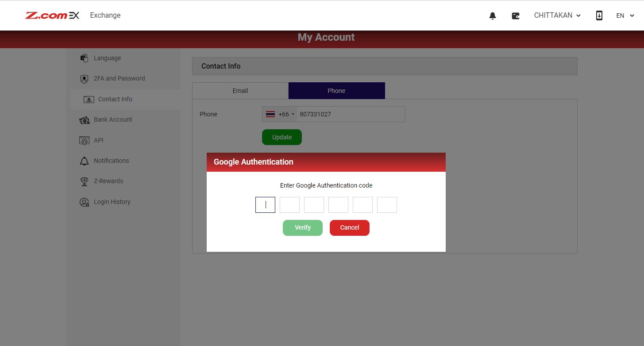Open Notifications via the bell sidebar icon
The height and width of the screenshot is (346, 644).
[84, 161]
